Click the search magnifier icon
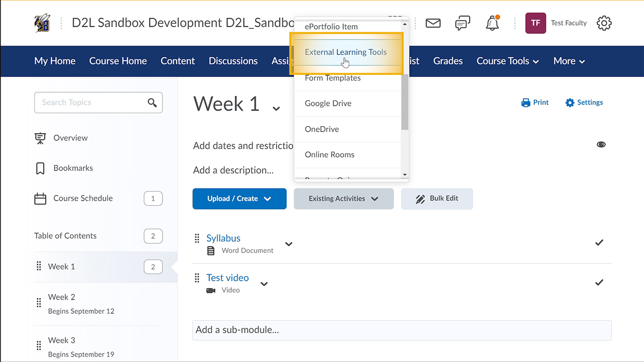 pyautogui.click(x=152, y=103)
